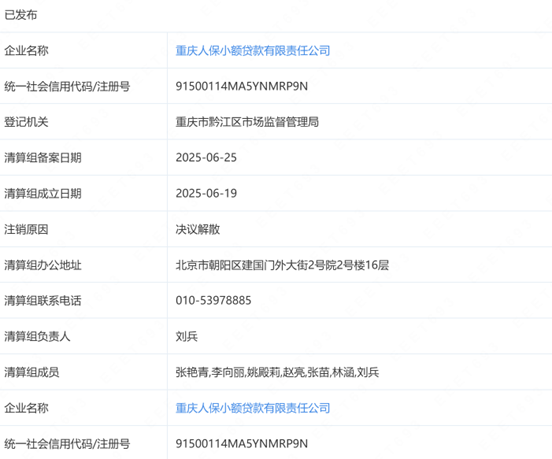Click the second 企业名称 label below 清算组成员
Image resolution: width=552 pixels, height=459 pixels.
pos(26,408)
